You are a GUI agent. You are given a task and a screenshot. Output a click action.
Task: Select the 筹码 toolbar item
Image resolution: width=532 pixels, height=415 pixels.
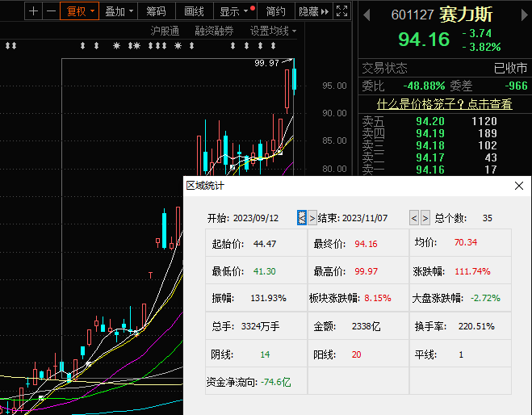[157, 11]
